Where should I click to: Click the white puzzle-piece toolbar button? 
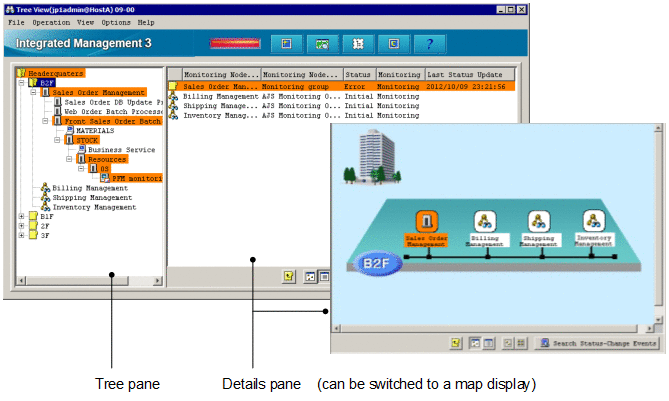pyautogui.click(x=358, y=44)
